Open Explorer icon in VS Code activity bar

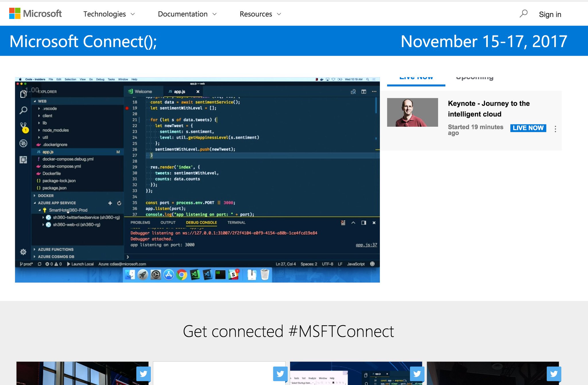point(23,94)
